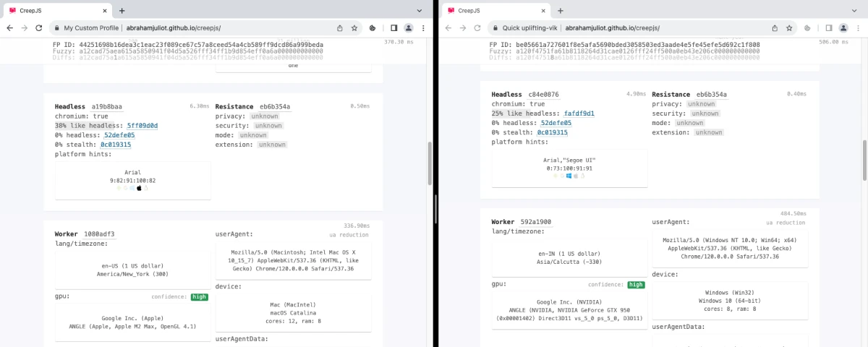Open share icon in left window's address bar
868x347 pixels.
click(x=340, y=27)
